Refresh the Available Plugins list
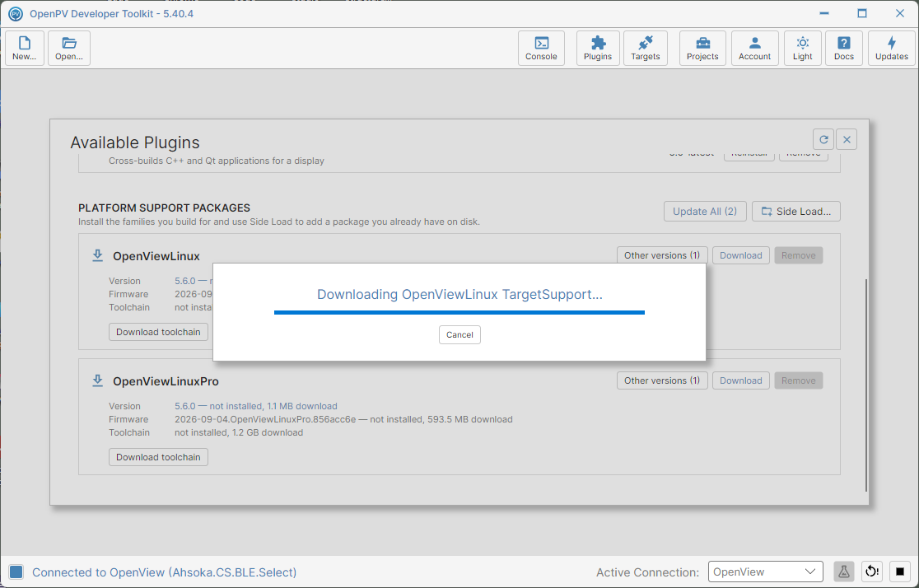Screen dimensions: 919x588 823,139
